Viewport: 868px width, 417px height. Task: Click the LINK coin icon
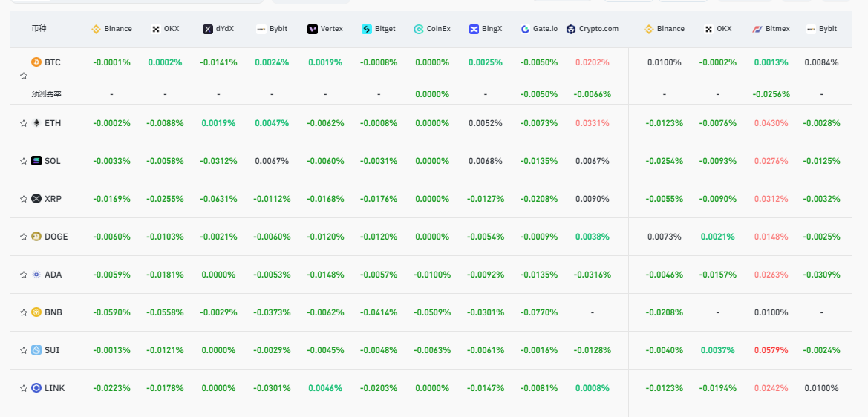(36, 388)
